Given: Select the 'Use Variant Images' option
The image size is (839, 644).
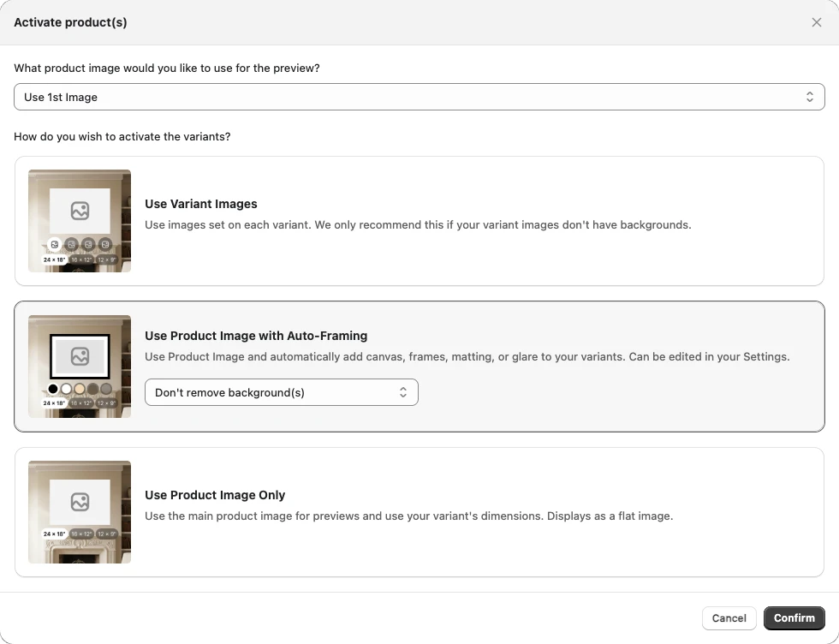Looking at the screenshot, I should coord(419,221).
